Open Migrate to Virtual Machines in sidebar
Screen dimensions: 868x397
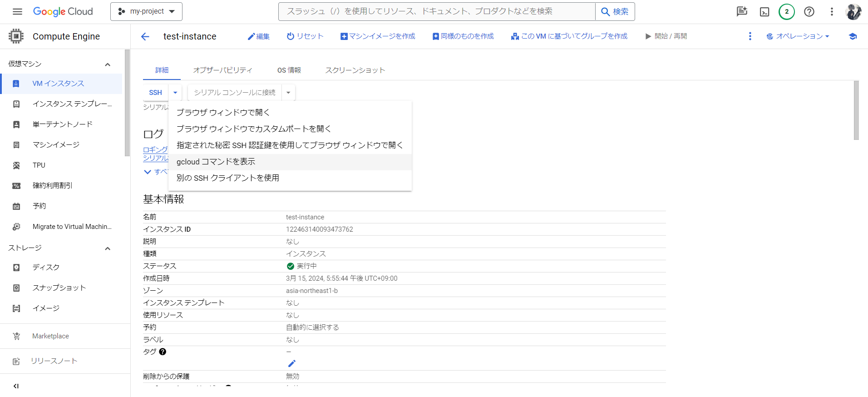(61, 227)
